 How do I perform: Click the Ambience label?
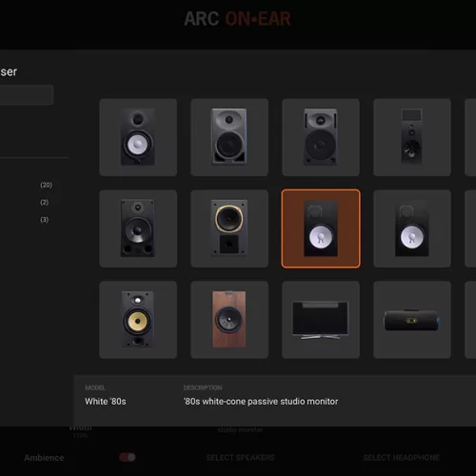click(44, 458)
